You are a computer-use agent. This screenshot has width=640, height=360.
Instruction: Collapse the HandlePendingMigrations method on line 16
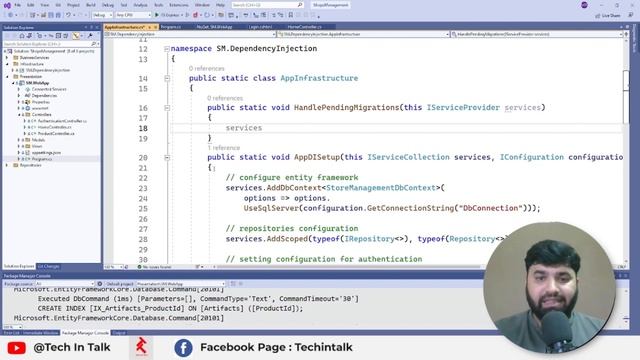(x=167, y=108)
